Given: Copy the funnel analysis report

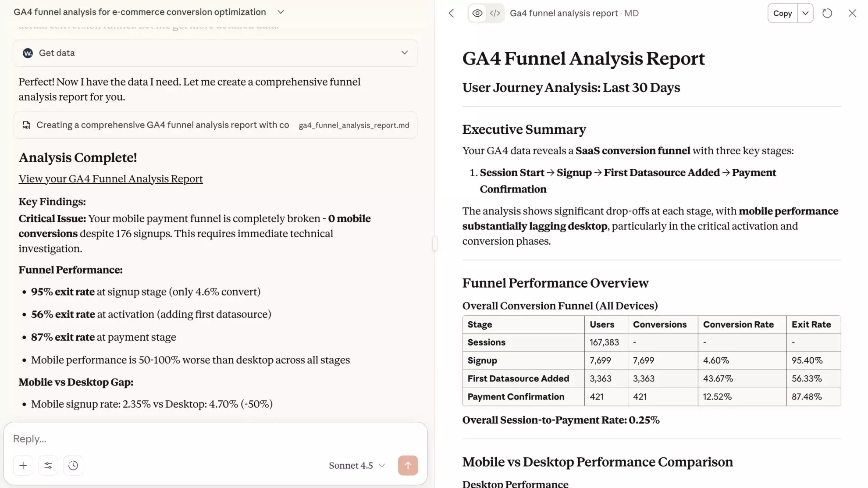Looking at the screenshot, I should click(x=783, y=13).
